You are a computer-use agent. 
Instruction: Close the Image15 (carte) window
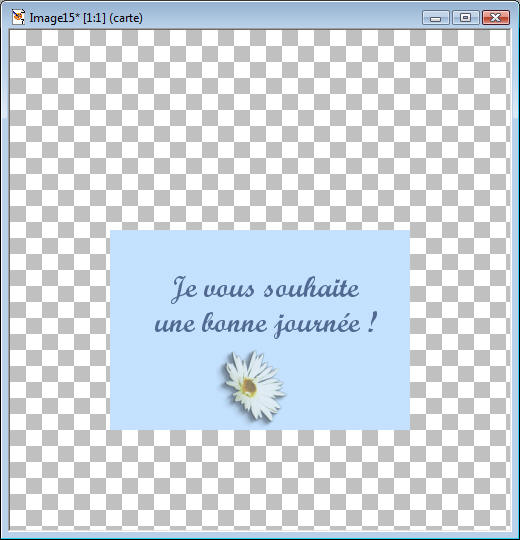pyautogui.click(x=496, y=18)
